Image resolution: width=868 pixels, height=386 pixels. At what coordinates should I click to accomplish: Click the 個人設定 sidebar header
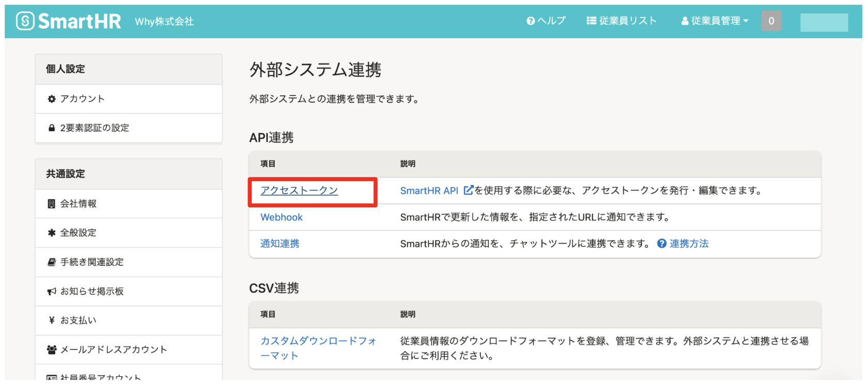click(x=129, y=69)
